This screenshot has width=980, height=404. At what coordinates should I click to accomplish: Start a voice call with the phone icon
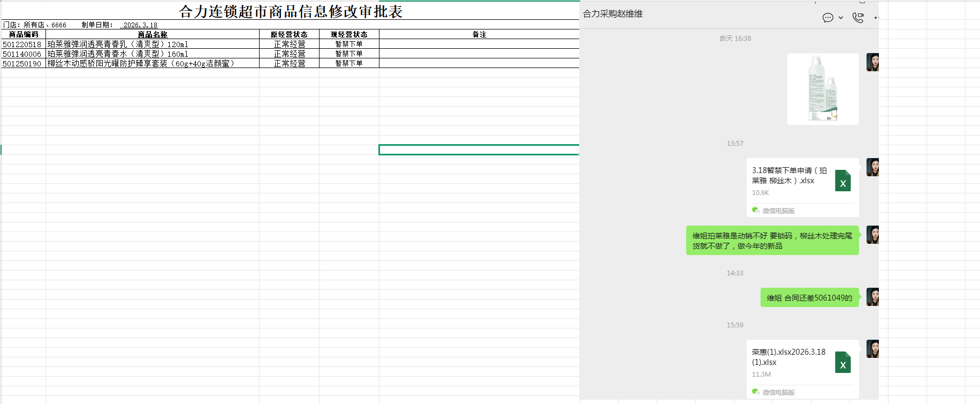(x=858, y=18)
